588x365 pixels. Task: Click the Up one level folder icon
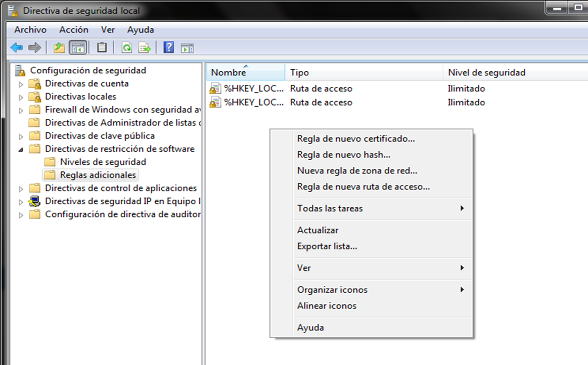pyautogui.click(x=60, y=48)
